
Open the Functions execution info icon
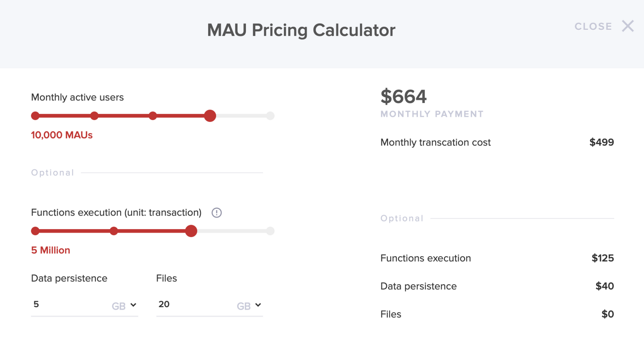(216, 213)
